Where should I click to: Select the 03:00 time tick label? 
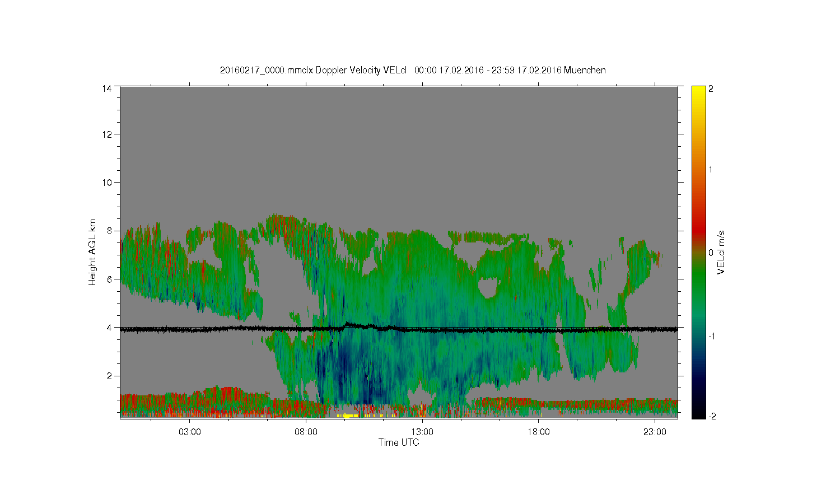[x=190, y=432]
